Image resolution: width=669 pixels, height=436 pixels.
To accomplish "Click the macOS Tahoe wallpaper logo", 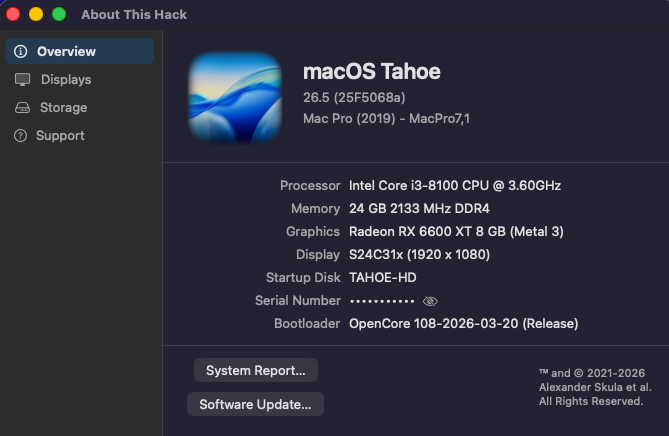I will (235, 98).
